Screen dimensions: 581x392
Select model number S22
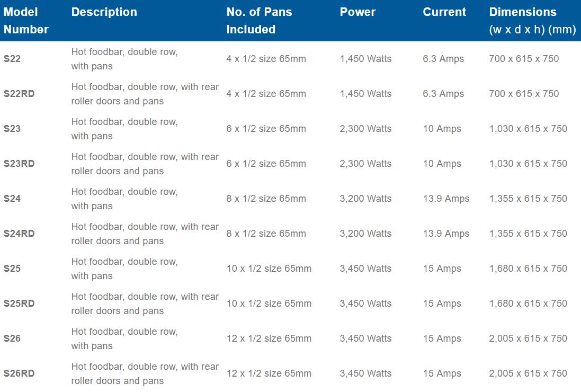12,59
